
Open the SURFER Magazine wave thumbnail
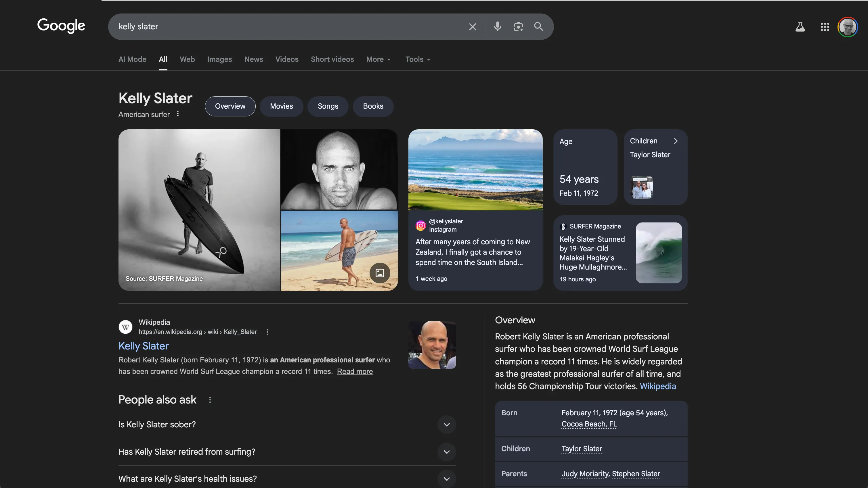click(x=658, y=253)
